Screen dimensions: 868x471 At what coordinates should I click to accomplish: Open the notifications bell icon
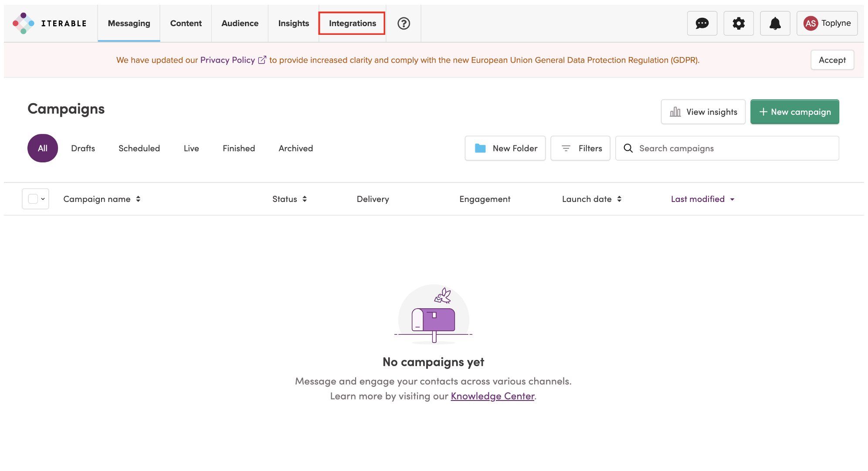coord(775,24)
